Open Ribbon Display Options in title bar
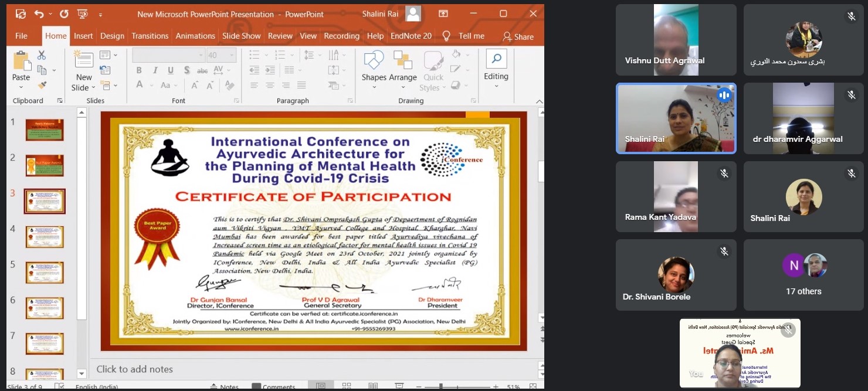 tap(443, 13)
